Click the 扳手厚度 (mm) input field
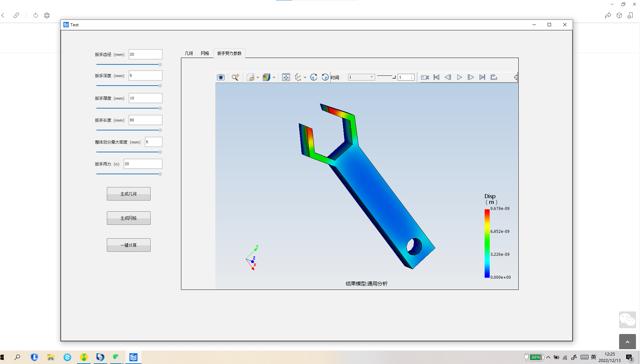 146,98
